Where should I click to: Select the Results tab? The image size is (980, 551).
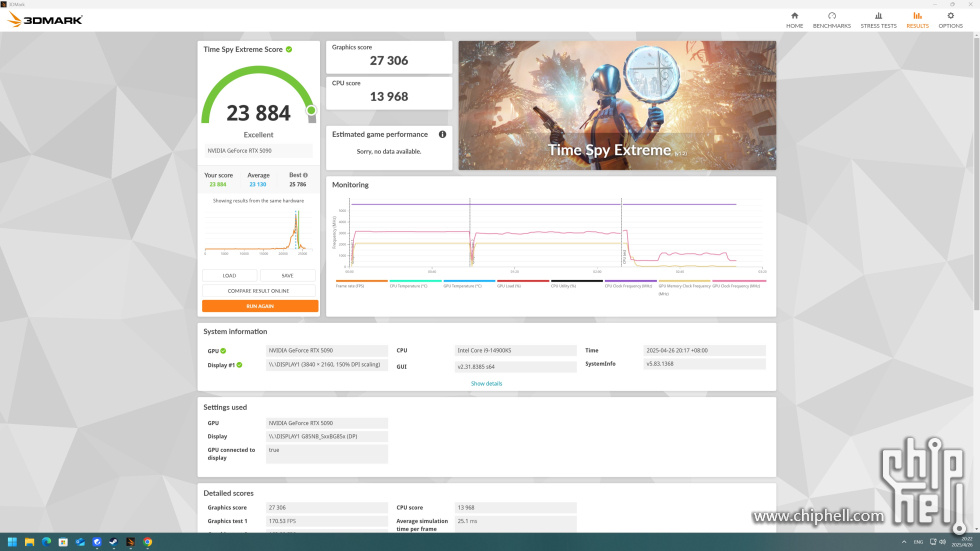(917, 20)
